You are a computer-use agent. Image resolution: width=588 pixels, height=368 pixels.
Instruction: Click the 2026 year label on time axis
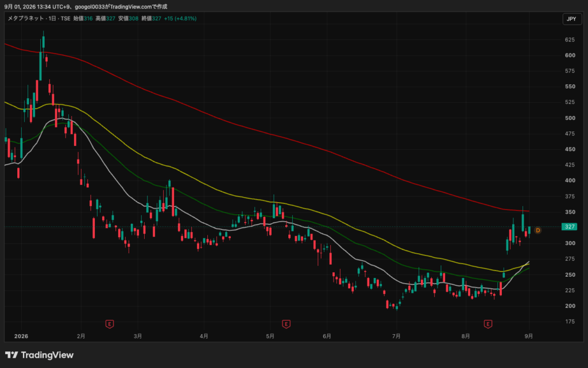[x=21, y=336]
